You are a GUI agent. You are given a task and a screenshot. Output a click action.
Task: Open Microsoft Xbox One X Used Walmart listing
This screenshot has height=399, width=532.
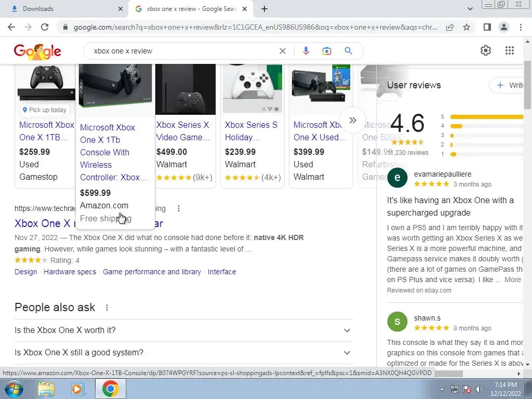click(x=320, y=131)
